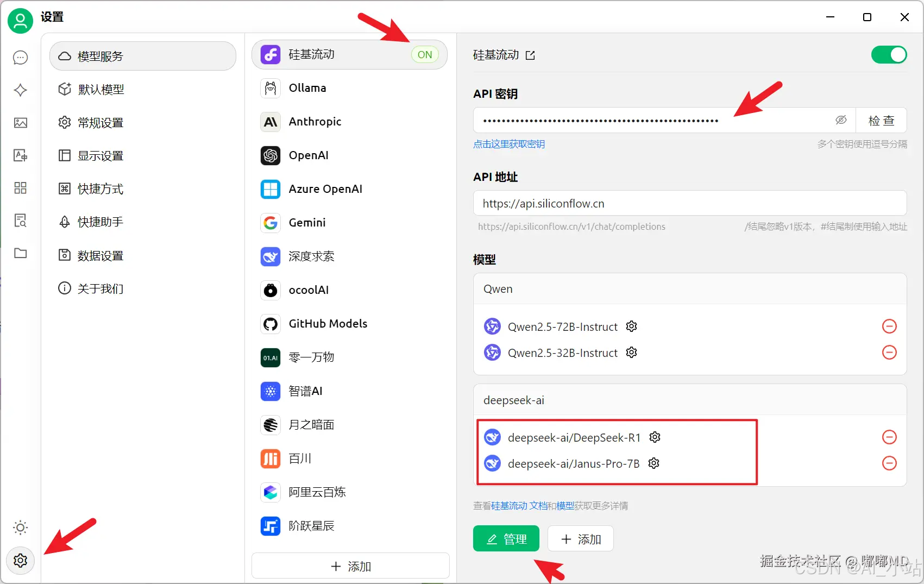The image size is (924, 584).
Task: Remove the Qwen2.5-72B-Instruct model
Action: [x=889, y=326]
